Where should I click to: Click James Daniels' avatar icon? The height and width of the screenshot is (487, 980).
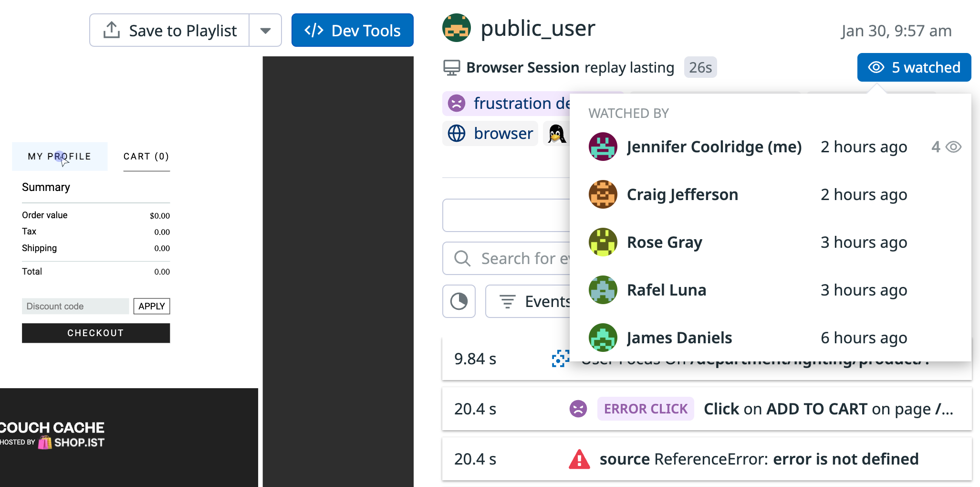tap(603, 338)
